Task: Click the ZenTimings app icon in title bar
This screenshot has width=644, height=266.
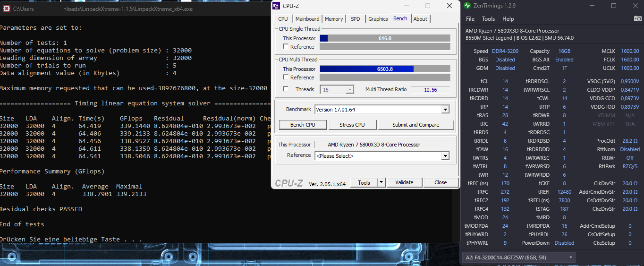Action: (467, 6)
